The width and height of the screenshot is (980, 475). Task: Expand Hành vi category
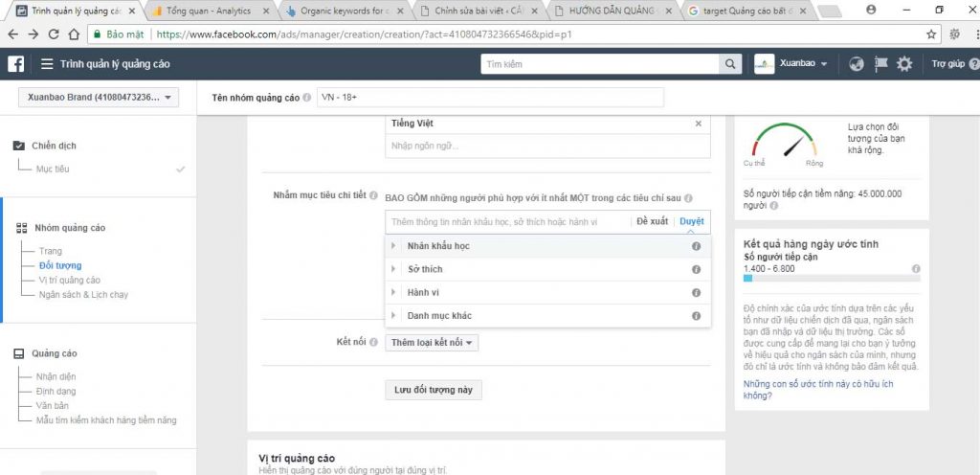[393, 292]
